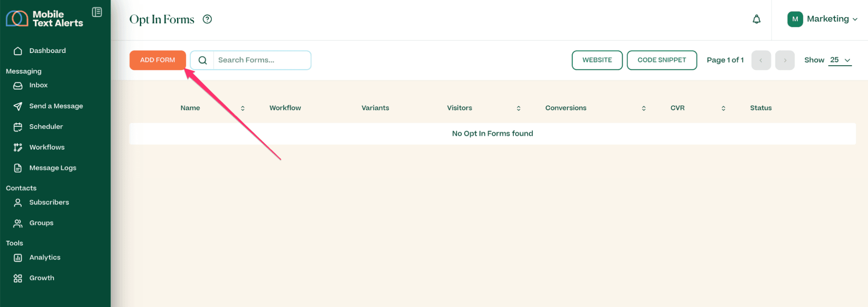Click the M account avatar
Screen dimensions: 868x307
795,19
